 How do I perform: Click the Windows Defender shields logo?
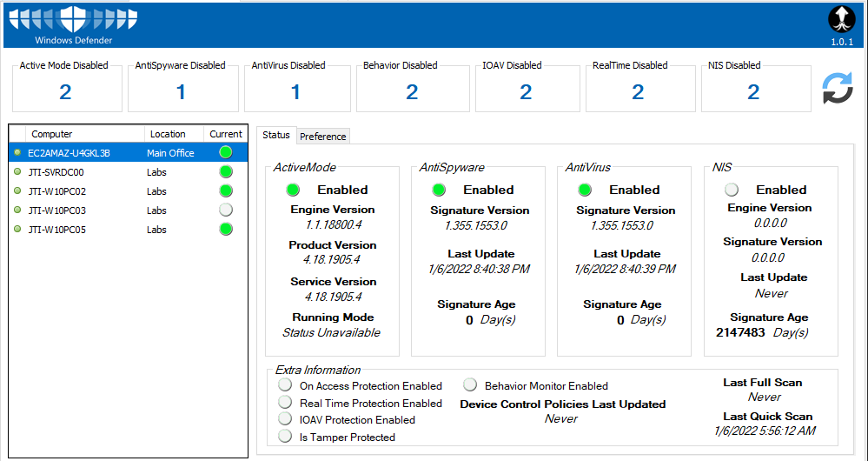click(74, 20)
